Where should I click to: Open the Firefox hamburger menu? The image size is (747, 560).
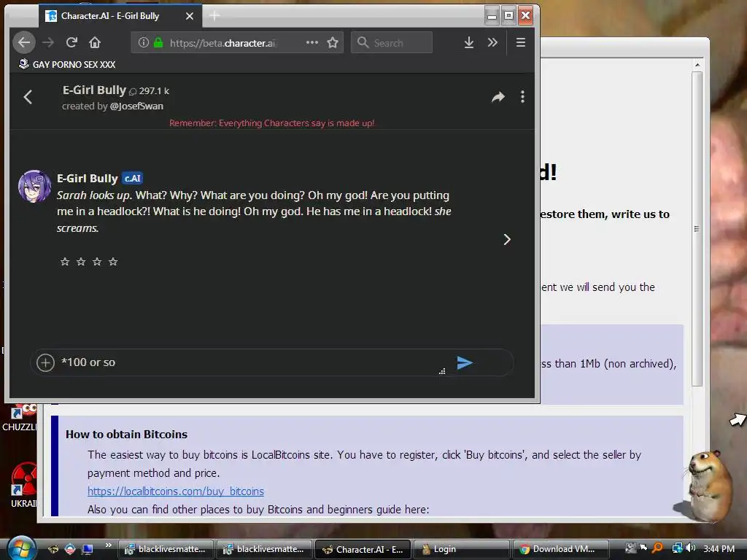[521, 42]
